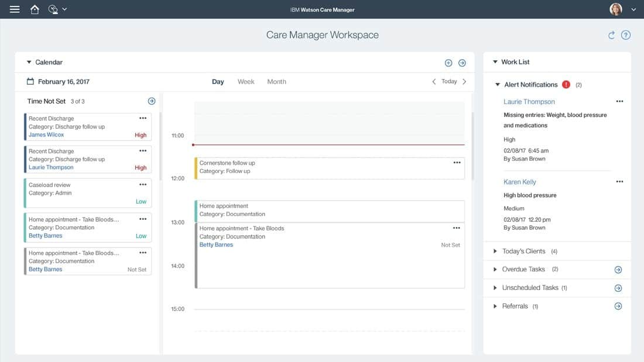Add a new calendar entry with plus icon
Image resolution: width=644 pixels, height=362 pixels.
(x=448, y=63)
